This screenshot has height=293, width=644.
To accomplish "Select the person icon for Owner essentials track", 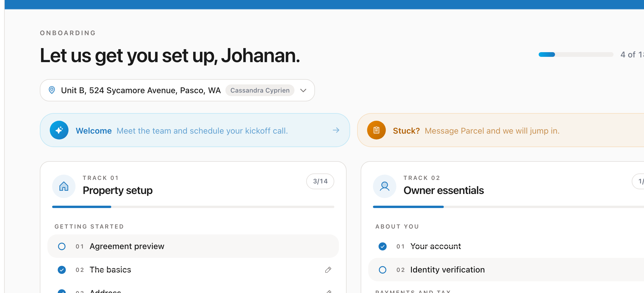I will point(384,186).
